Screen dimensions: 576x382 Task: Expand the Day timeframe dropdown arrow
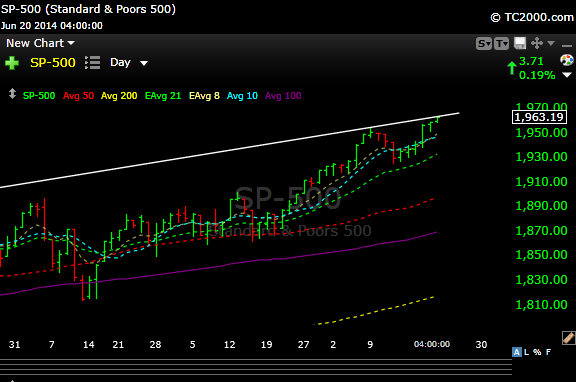pos(144,64)
